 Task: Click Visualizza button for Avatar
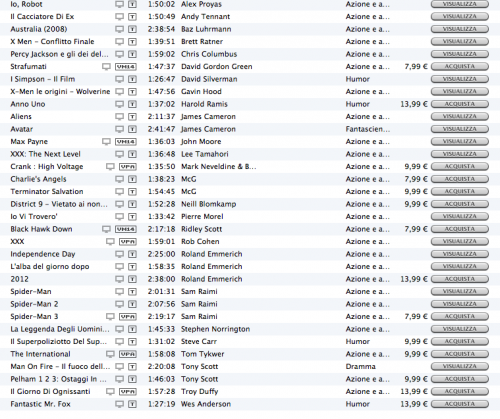tap(460, 129)
